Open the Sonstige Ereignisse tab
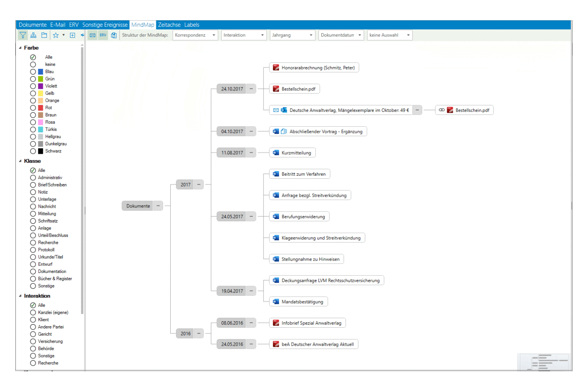 pos(105,25)
